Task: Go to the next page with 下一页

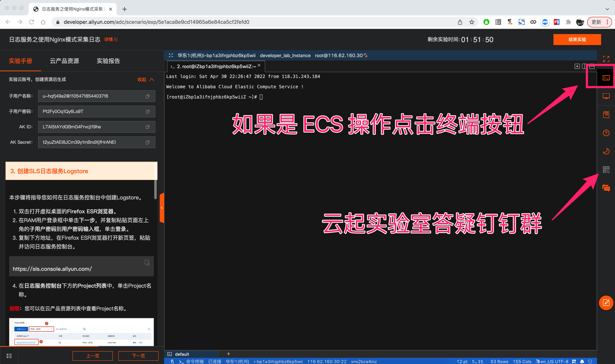Action: click(x=138, y=356)
